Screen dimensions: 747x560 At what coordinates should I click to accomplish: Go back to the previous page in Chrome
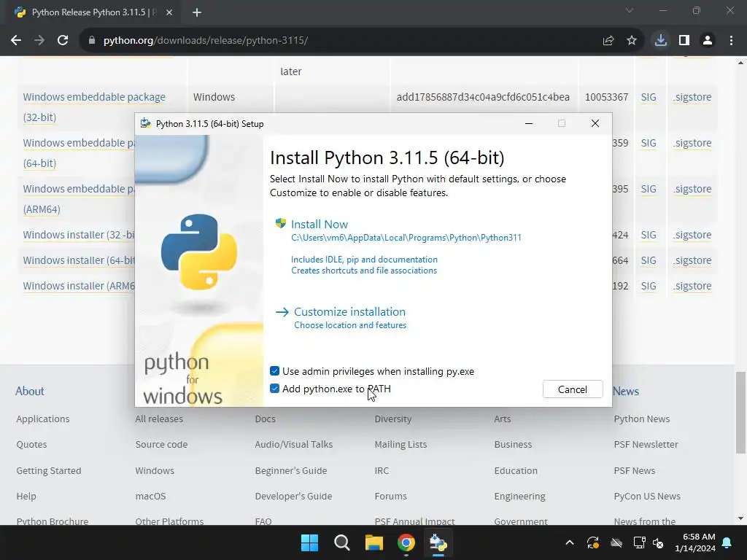(x=16, y=41)
